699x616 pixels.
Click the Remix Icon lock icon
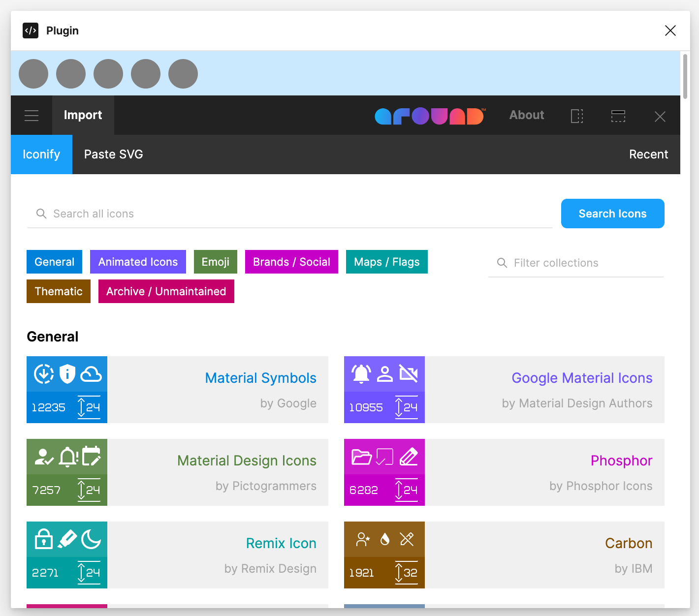pyautogui.click(x=44, y=539)
